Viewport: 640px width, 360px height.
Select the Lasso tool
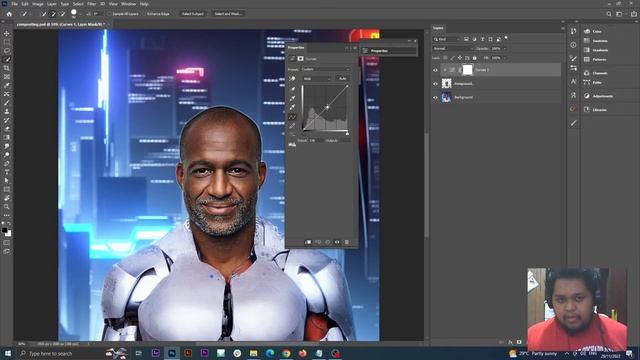(x=7, y=51)
